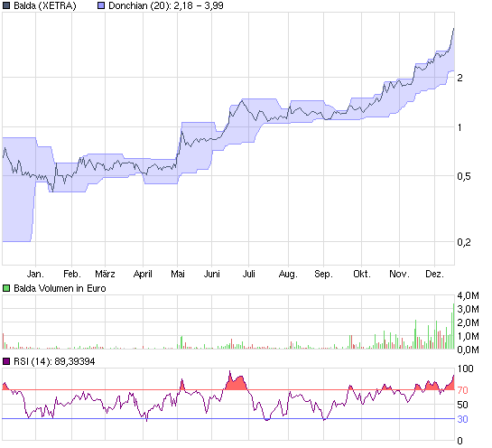Click the 'Sep.' month axis label
The image size is (492, 448).
(323, 274)
